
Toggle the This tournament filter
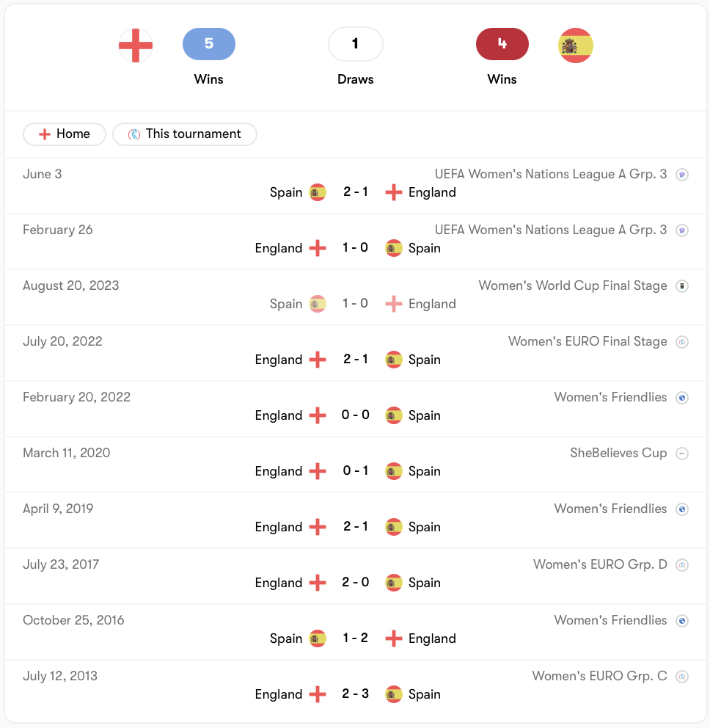pos(185,134)
